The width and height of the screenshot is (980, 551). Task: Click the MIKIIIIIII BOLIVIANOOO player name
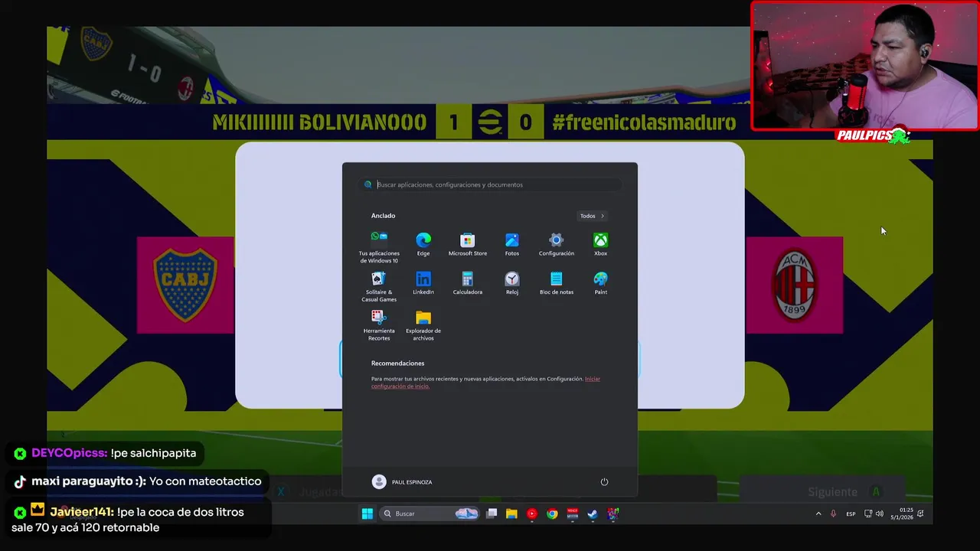point(319,122)
